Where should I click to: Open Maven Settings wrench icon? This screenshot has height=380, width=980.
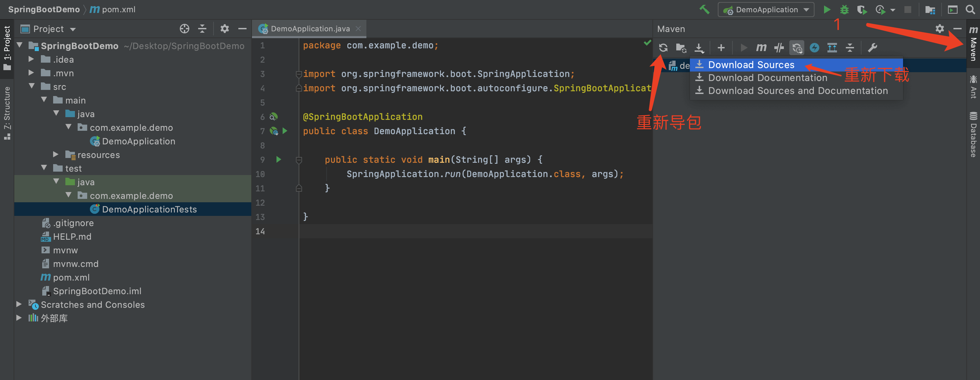point(872,48)
